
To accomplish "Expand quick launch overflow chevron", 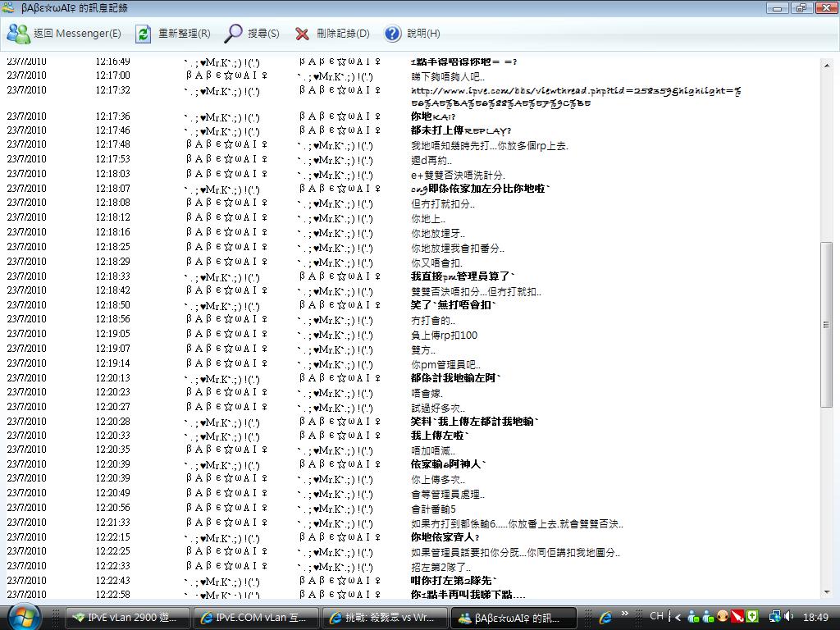I will pyautogui.click(x=624, y=614).
